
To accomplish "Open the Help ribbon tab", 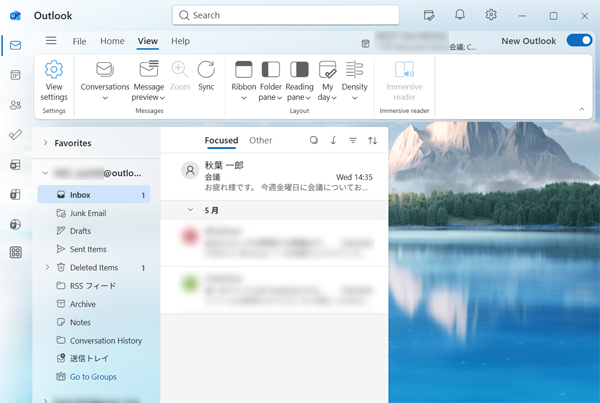I will tap(180, 41).
